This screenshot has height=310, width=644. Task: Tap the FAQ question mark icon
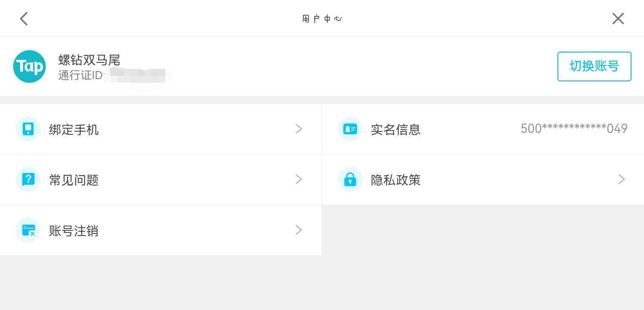[x=28, y=180]
